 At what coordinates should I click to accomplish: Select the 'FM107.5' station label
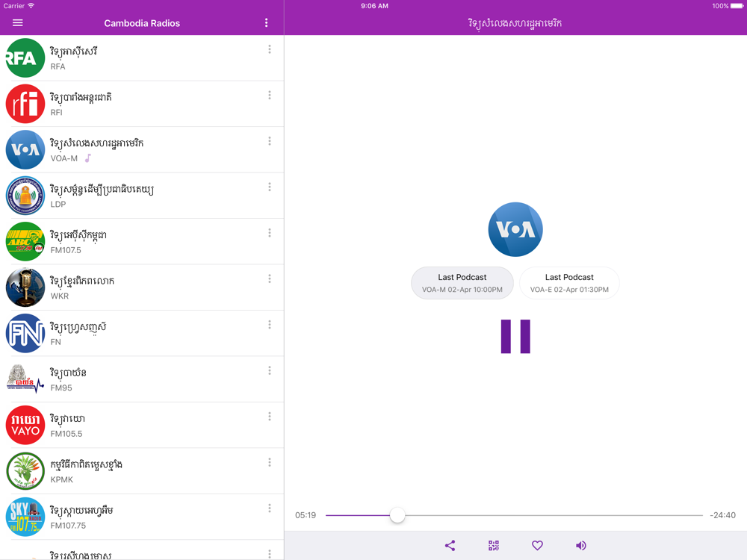[66, 250]
